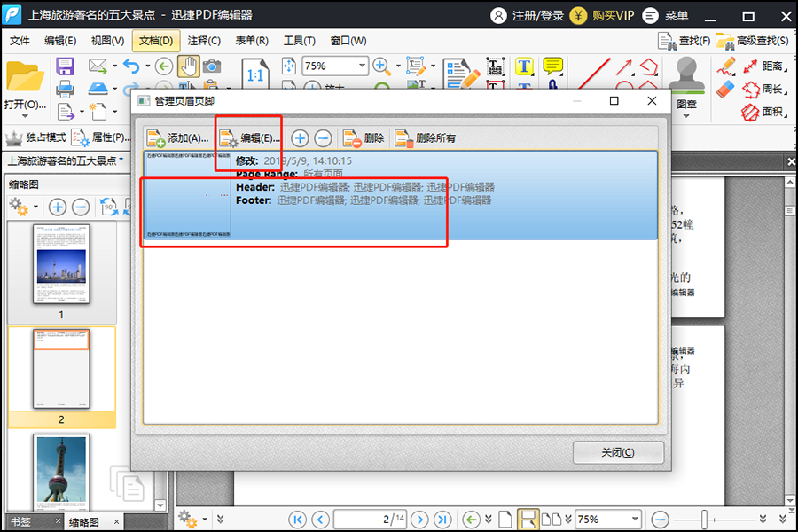The height and width of the screenshot is (532, 798).
Task: Pick the pencil drawing tool
Action: (725, 66)
